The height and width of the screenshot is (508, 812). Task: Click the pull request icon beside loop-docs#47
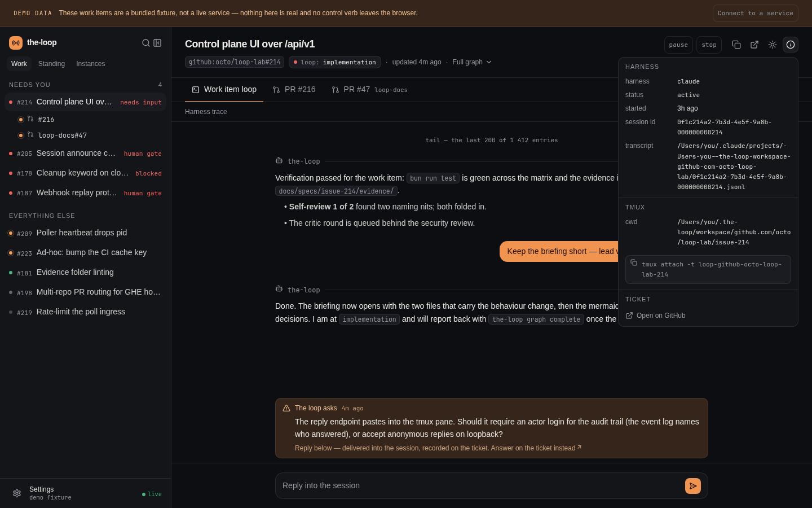(x=30, y=135)
